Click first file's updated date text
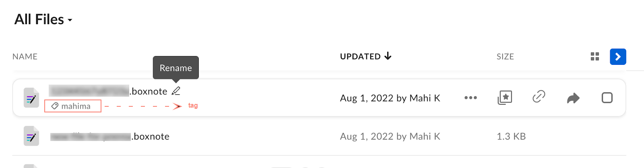Image resolution: width=644 pixels, height=168 pixels. 390,98
